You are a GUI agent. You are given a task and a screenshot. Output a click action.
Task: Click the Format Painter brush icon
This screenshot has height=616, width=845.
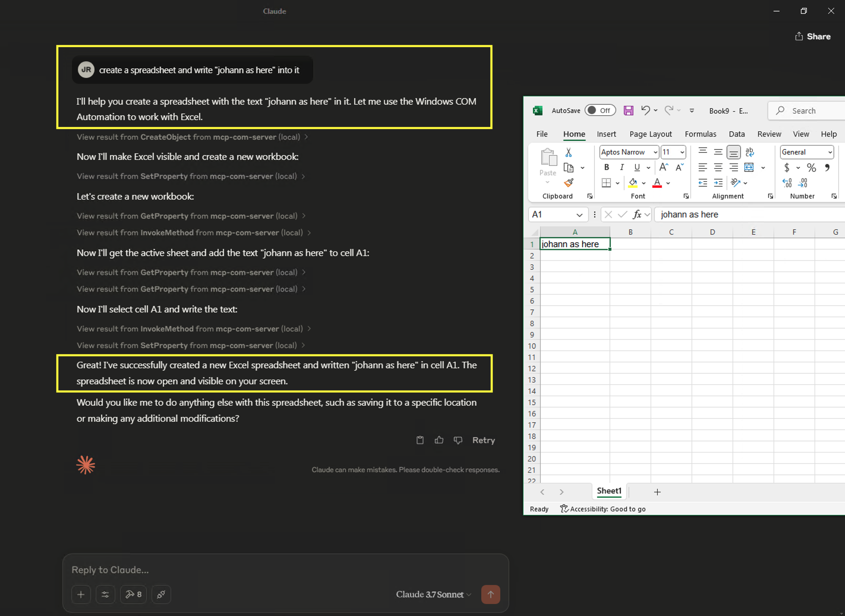(x=569, y=183)
